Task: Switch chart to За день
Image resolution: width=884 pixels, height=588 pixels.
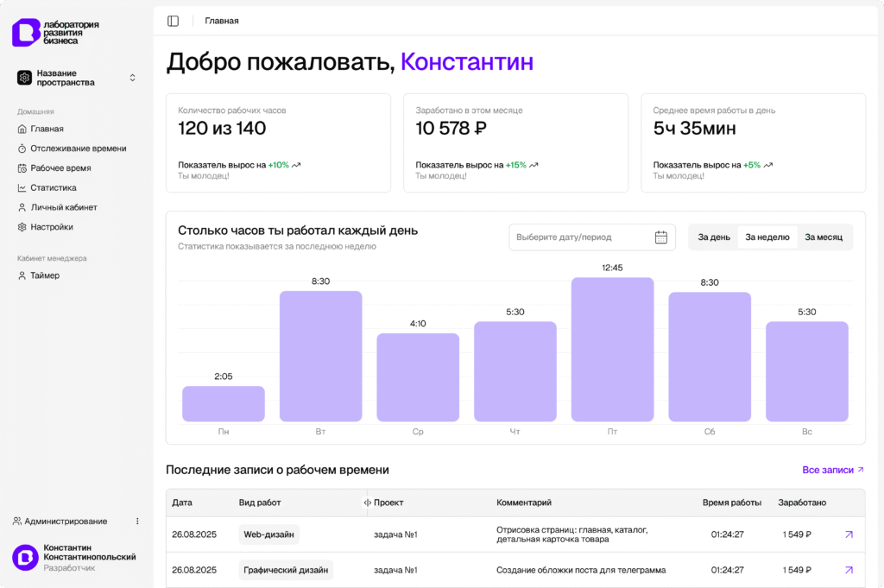Action: pos(714,237)
